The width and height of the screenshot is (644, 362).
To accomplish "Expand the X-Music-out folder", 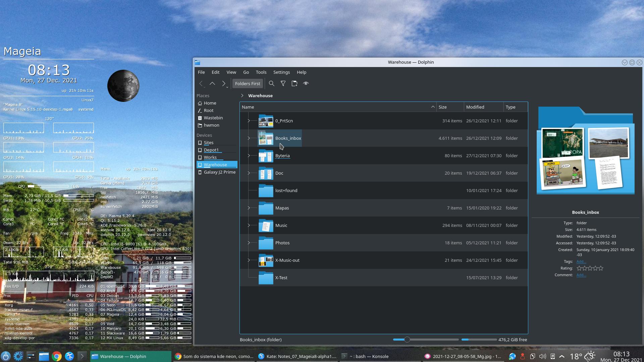I will [x=249, y=260].
